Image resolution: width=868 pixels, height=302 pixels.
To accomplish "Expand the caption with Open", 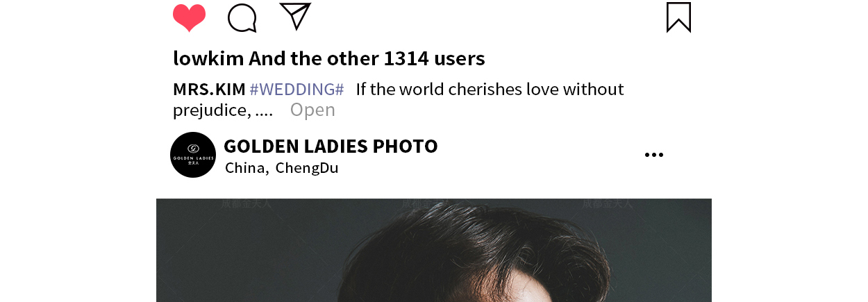I will 312,110.
